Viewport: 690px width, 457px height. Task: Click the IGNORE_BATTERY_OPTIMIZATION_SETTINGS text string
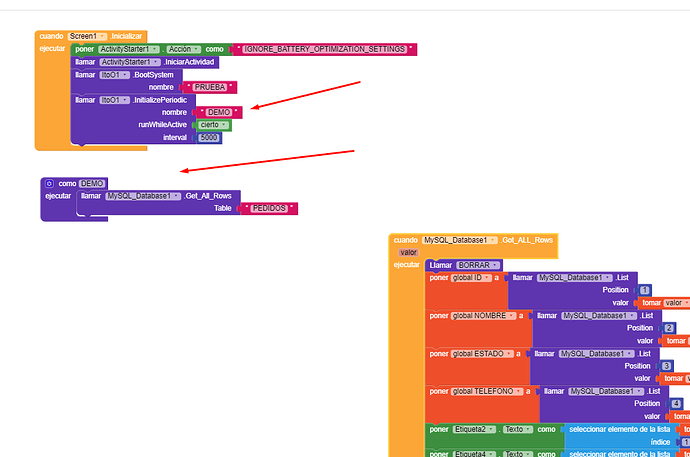323,49
